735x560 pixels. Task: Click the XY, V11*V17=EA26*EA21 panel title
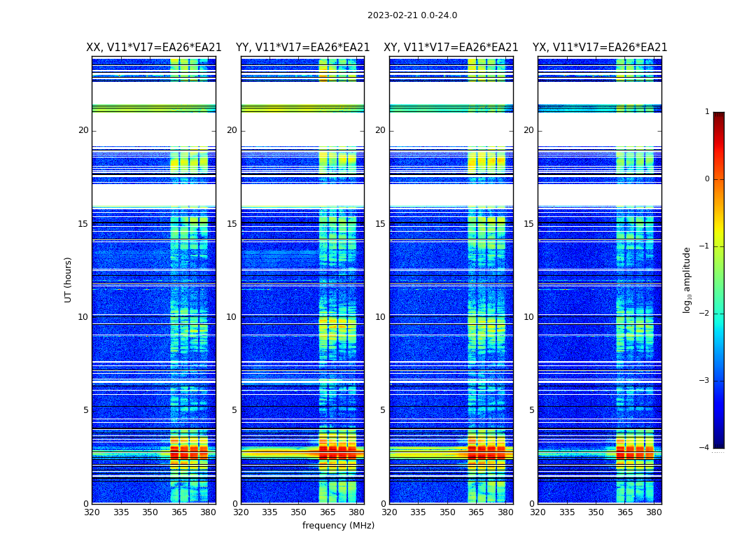click(451, 48)
